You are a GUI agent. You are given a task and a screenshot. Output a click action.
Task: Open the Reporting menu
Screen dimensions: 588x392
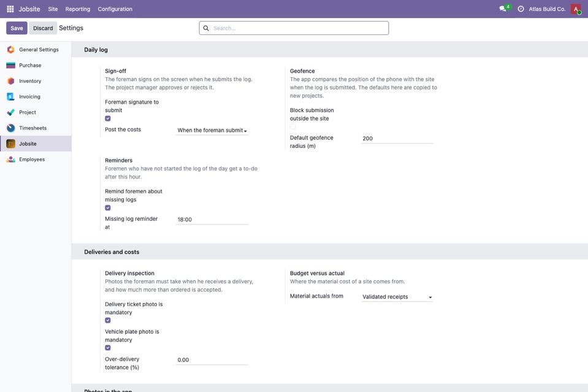coord(78,9)
